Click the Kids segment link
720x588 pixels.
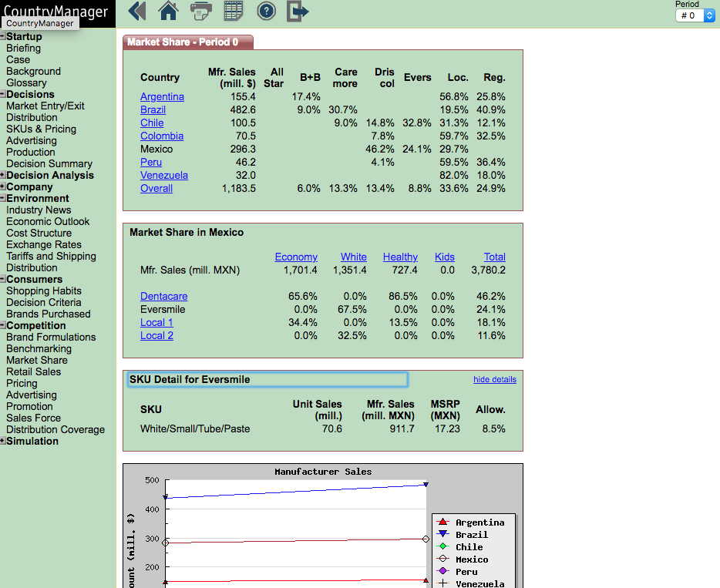point(445,257)
